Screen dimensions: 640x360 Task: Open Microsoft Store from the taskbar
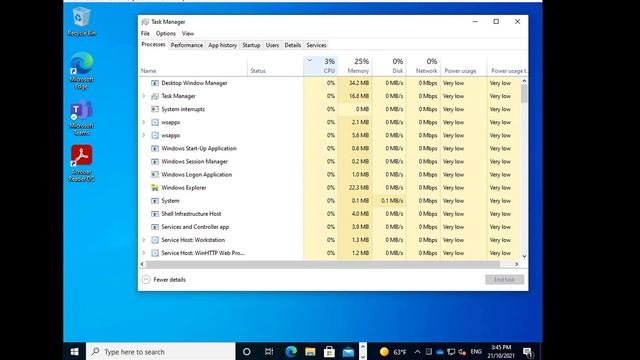point(329,351)
